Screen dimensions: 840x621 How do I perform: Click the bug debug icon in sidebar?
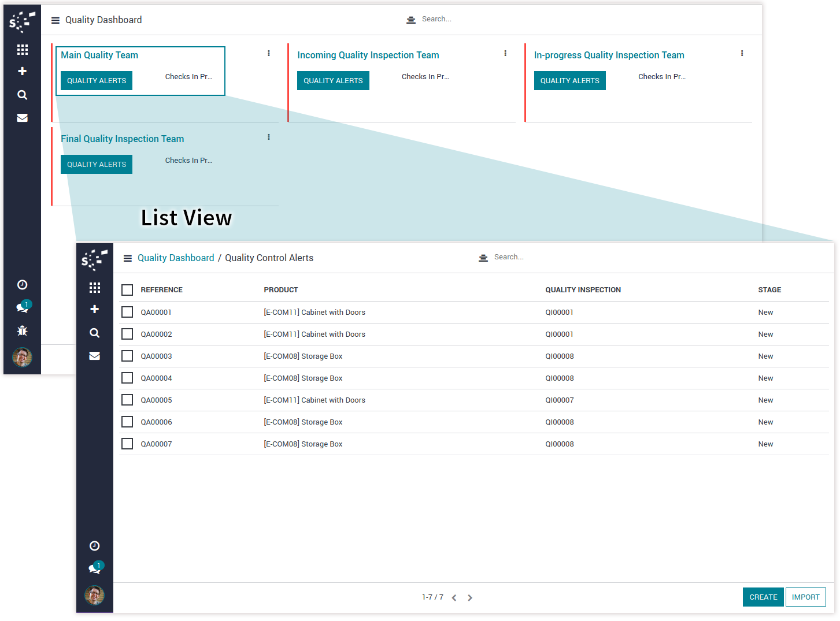click(x=22, y=331)
